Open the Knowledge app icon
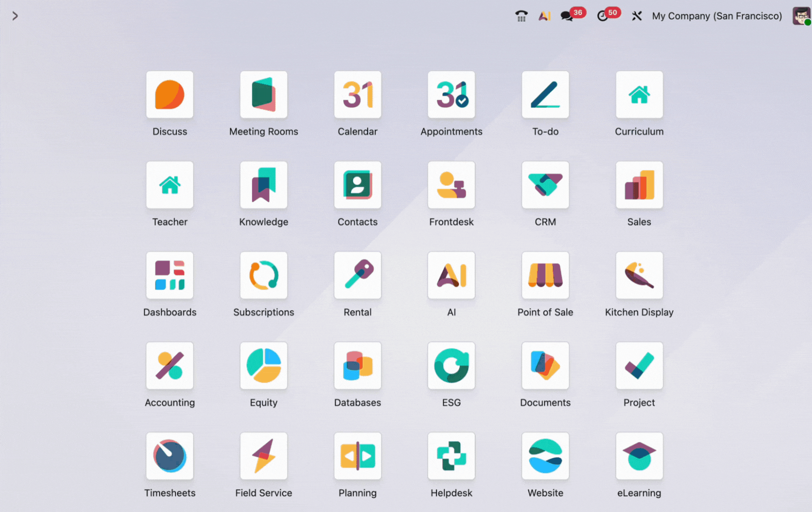 [264, 185]
